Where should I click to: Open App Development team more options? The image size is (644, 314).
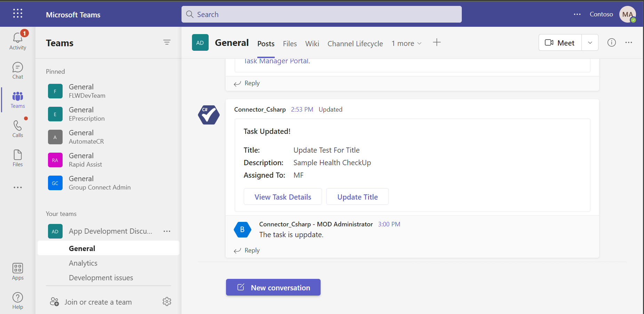167,231
